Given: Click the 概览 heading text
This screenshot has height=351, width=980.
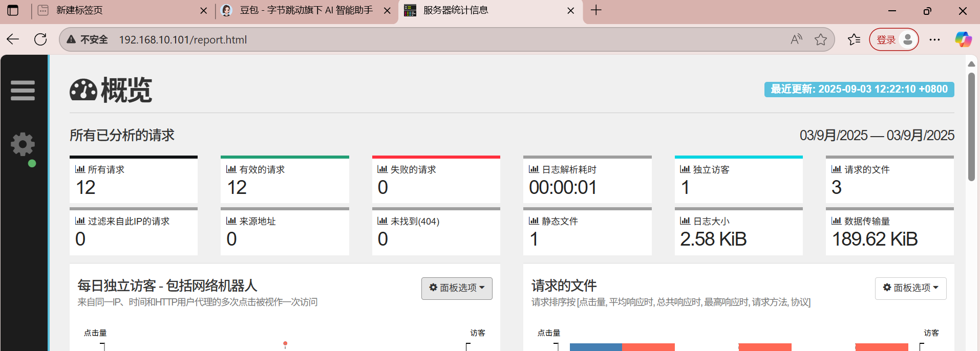Looking at the screenshot, I should tap(126, 91).
